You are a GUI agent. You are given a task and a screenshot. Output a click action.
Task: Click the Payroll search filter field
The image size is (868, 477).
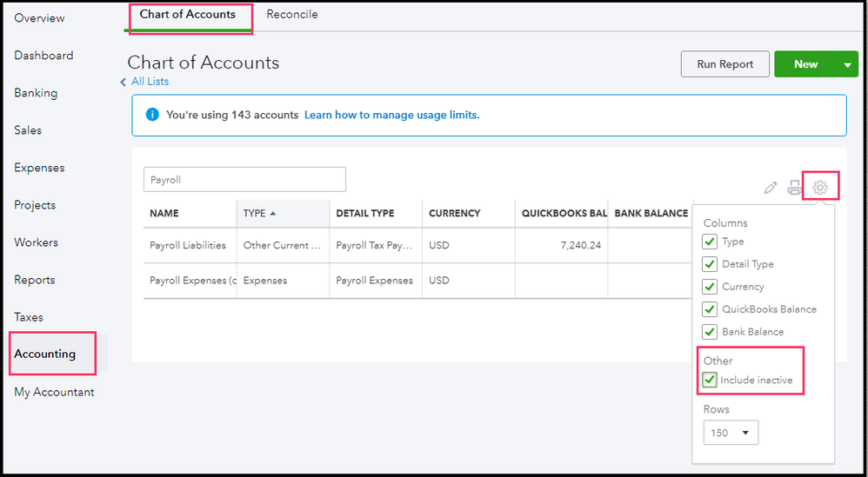(x=244, y=180)
